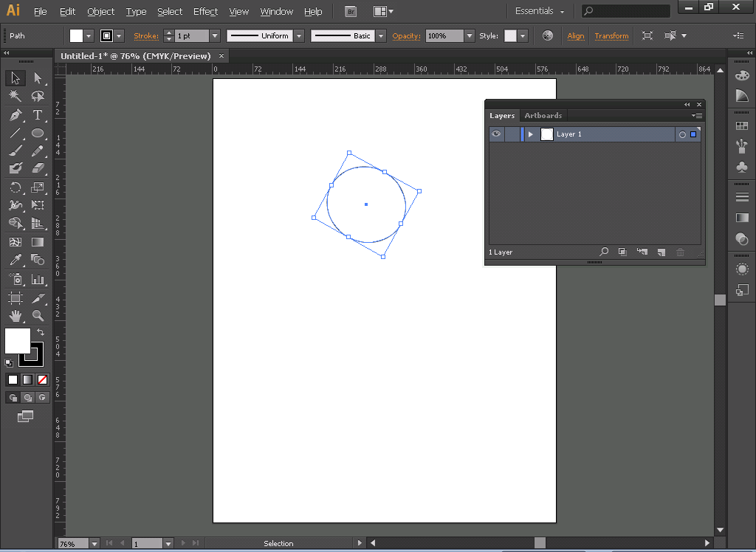Select the Blob Brush tool

16,168
